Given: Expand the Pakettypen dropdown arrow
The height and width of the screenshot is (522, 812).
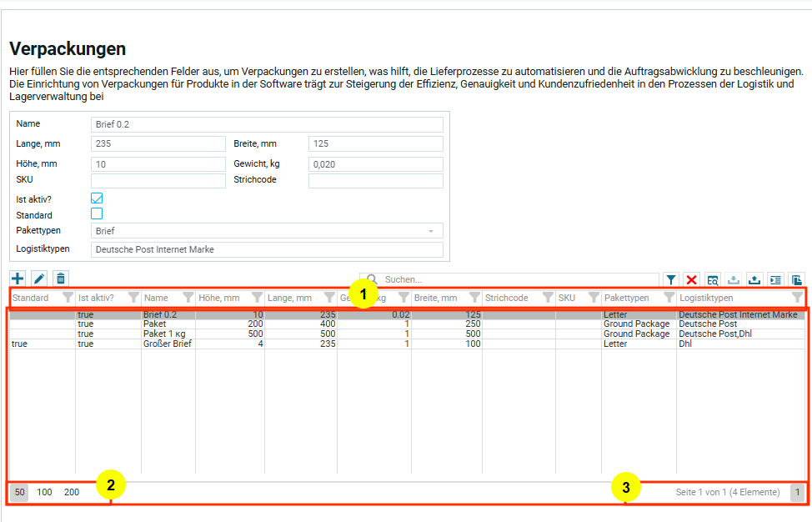Looking at the screenshot, I should [x=431, y=231].
